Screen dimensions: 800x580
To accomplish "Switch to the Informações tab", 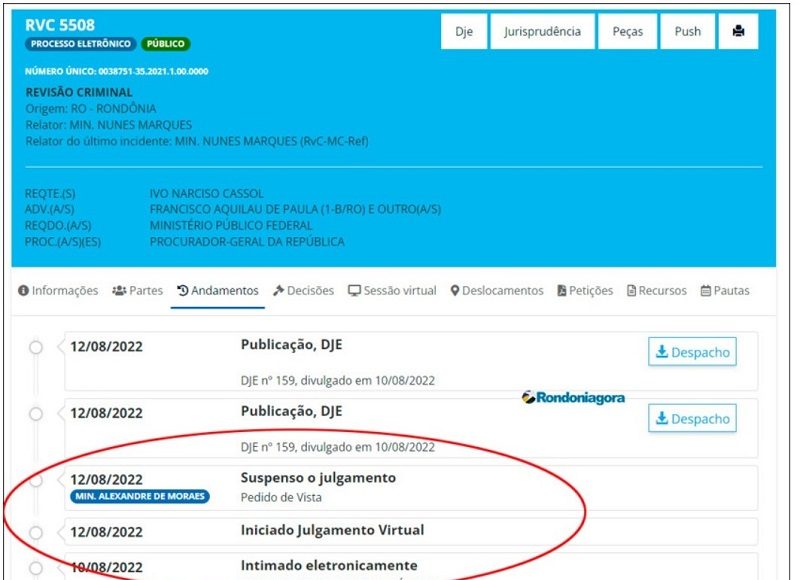I will point(58,291).
